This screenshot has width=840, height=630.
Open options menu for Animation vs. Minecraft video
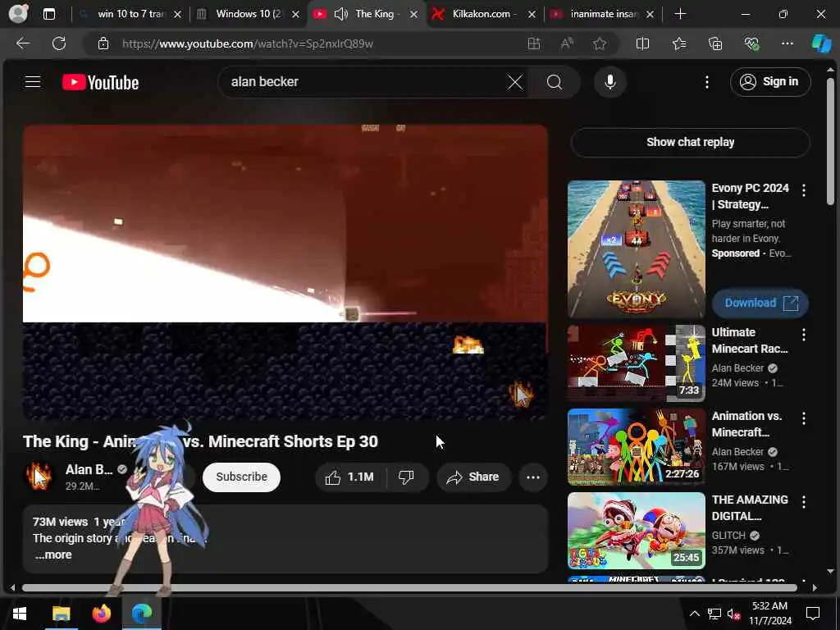(804, 418)
